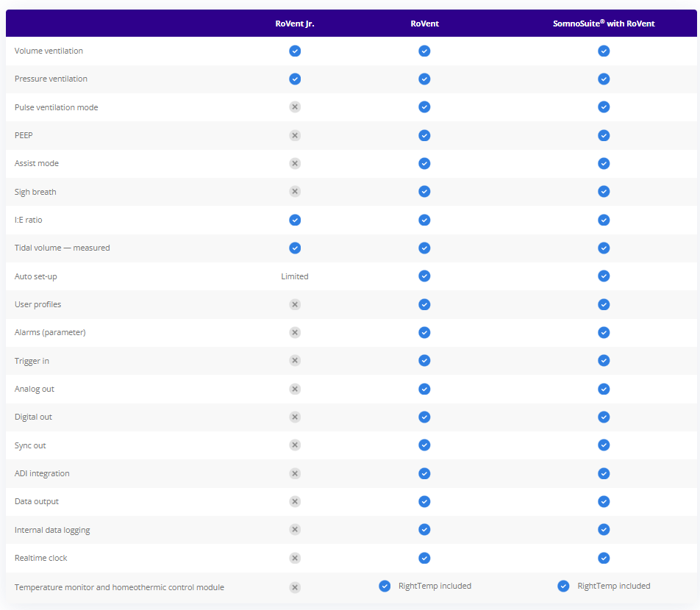Select the RoVent Jr. column header
The width and height of the screenshot is (700, 610).
tap(295, 24)
